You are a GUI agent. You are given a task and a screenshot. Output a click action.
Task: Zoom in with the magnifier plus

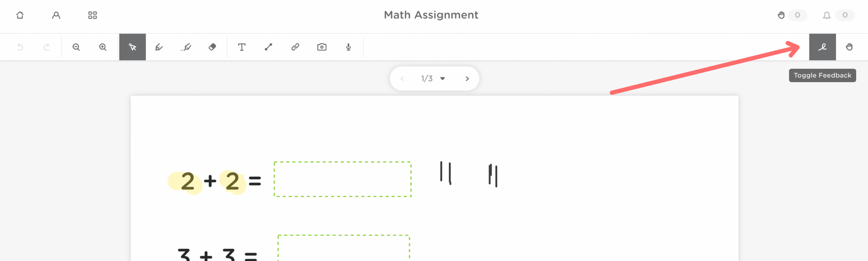pyautogui.click(x=103, y=47)
